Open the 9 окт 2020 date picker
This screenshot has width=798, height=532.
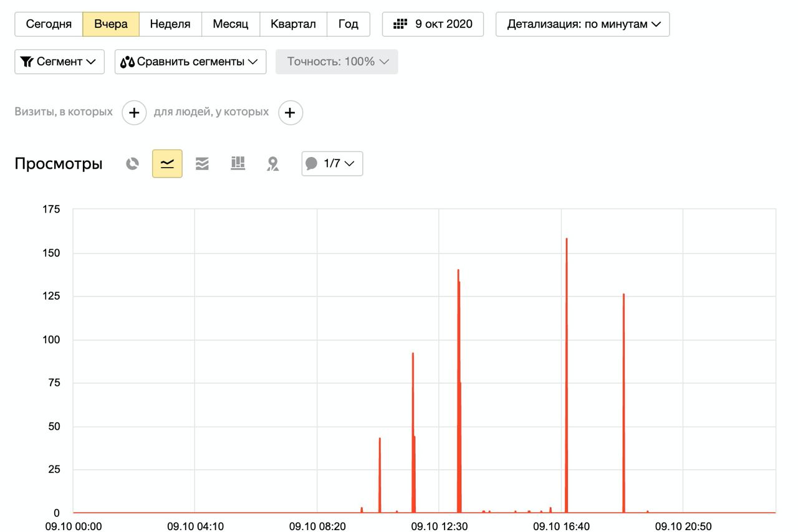pyautogui.click(x=433, y=24)
